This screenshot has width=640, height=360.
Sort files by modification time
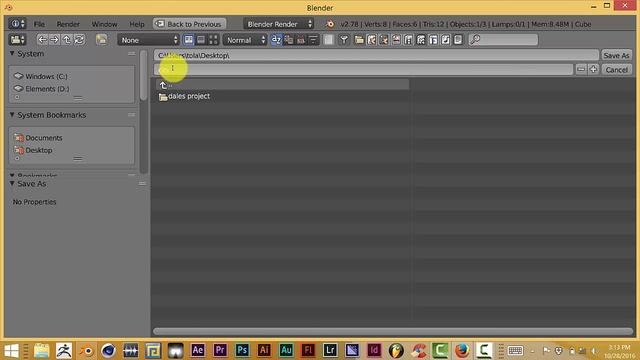click(301, 40)
